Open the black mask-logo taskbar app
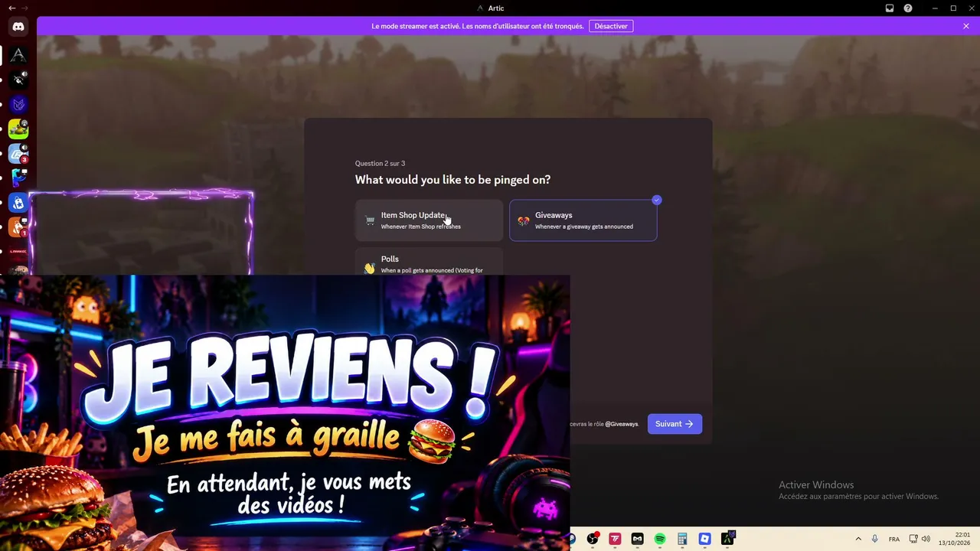This screenshot has height=551, width=980. point(637,539)
